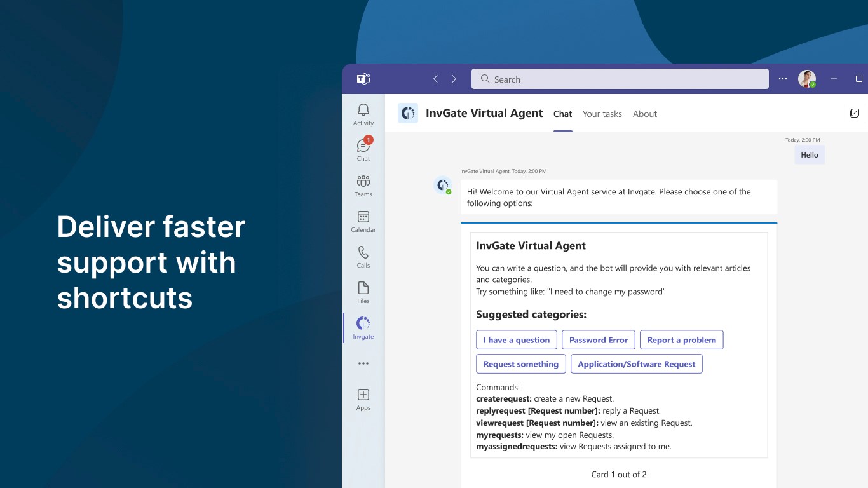
Task: Click the 'Card 1 out of 2' indicator
Action: [619, 474]
